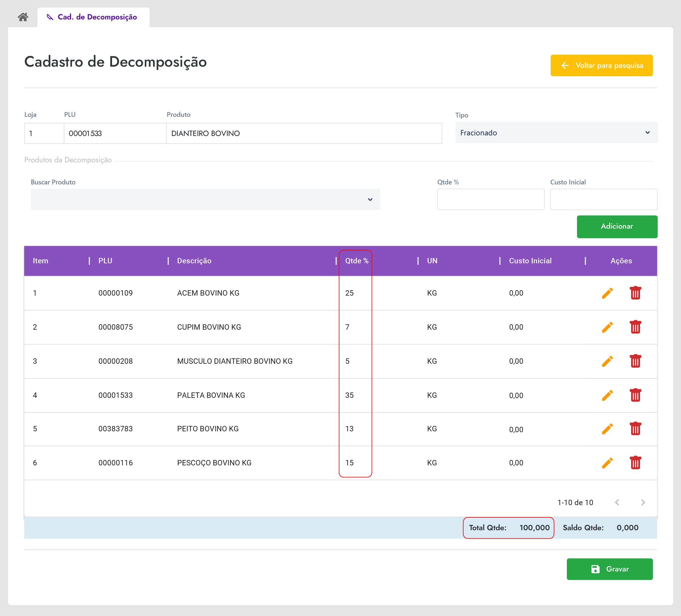Delete the PESCOÇO BOVINO KG row

pos(635,463)
